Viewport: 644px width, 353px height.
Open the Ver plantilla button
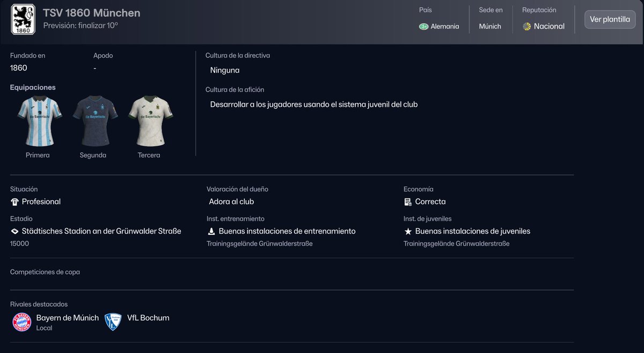[610, 19]
